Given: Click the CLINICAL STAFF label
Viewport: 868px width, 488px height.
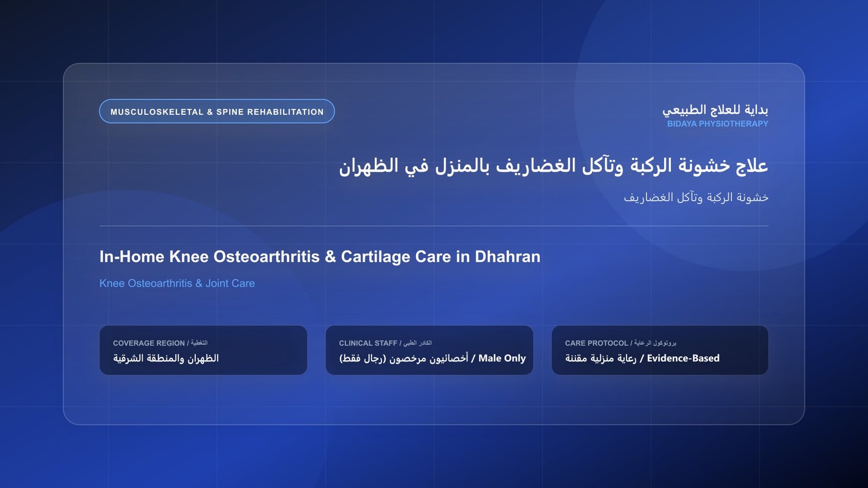Looking at the screenshot, I should point(385,343).
